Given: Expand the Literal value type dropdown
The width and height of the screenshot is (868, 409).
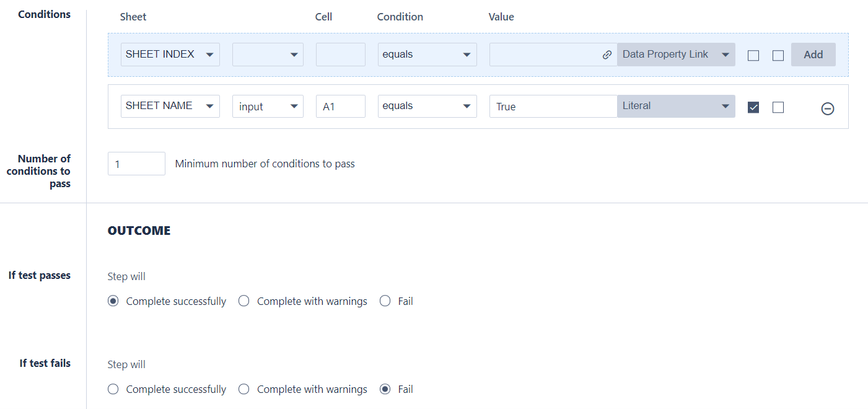Looking at the screenshot, I should point(675,106).
